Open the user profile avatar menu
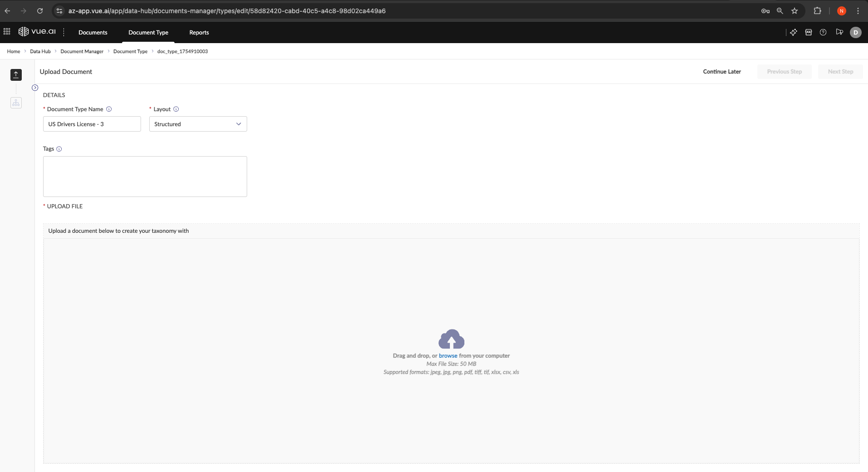The image size is (868, 472). (856, 32)
